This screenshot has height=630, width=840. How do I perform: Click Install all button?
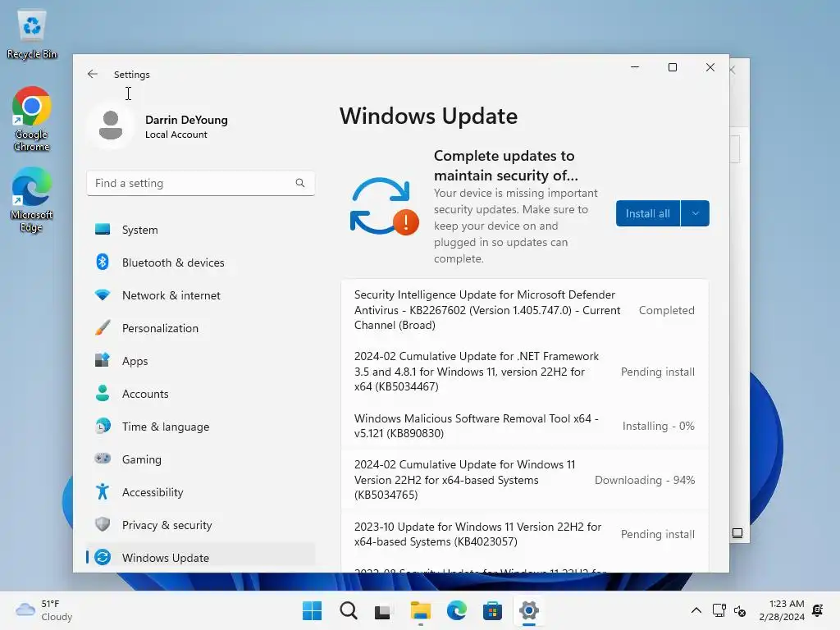[648, 213]
